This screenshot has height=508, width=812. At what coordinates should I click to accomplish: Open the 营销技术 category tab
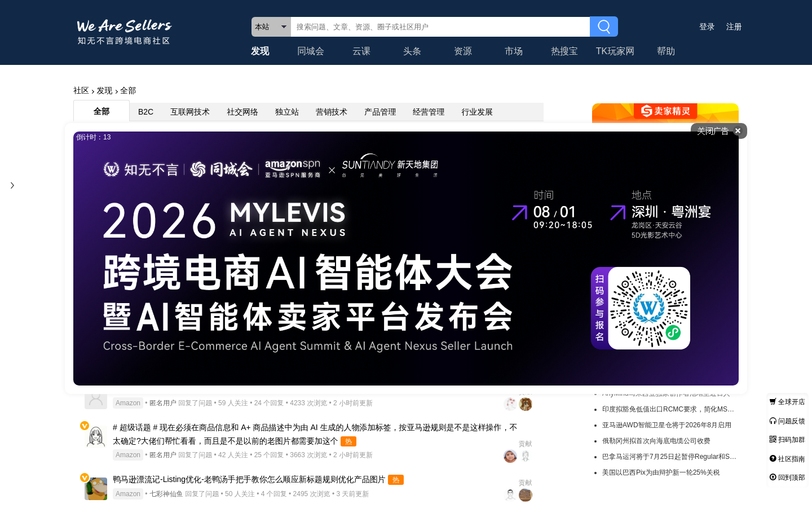(332, 112)
